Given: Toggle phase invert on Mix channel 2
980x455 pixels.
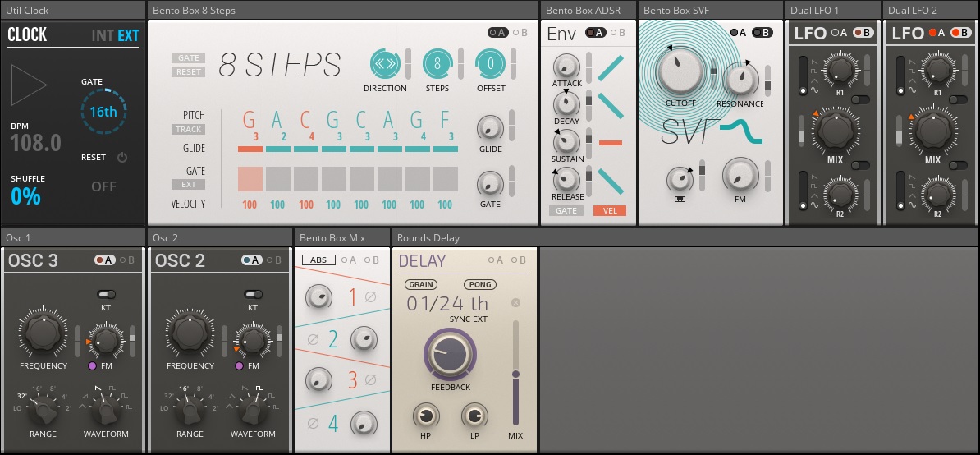Looking at the screenshot, I should [314, 340].
